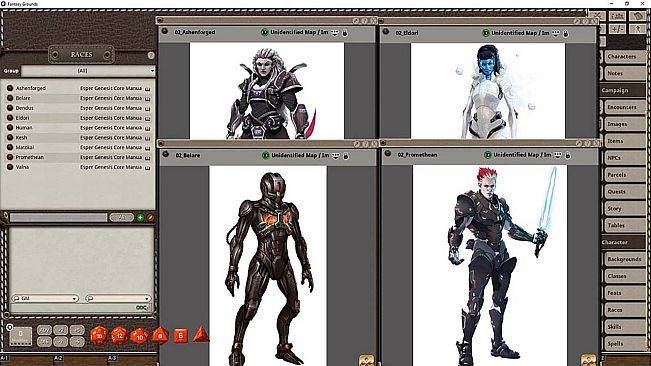Screen dimensions: 651x366
Task: Open the Spells sidebar button
Action: click(x=624, y=344)
